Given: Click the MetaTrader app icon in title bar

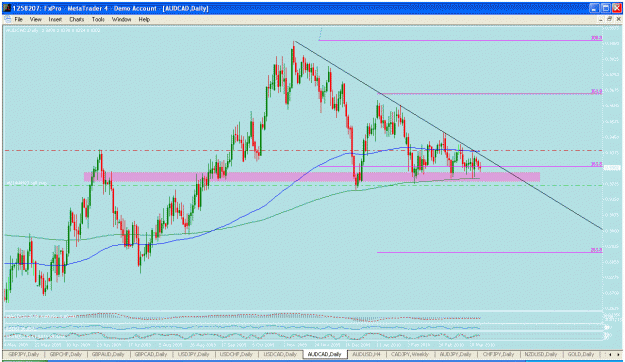Looking at the screenshot, I should click(x=7, y=8).
